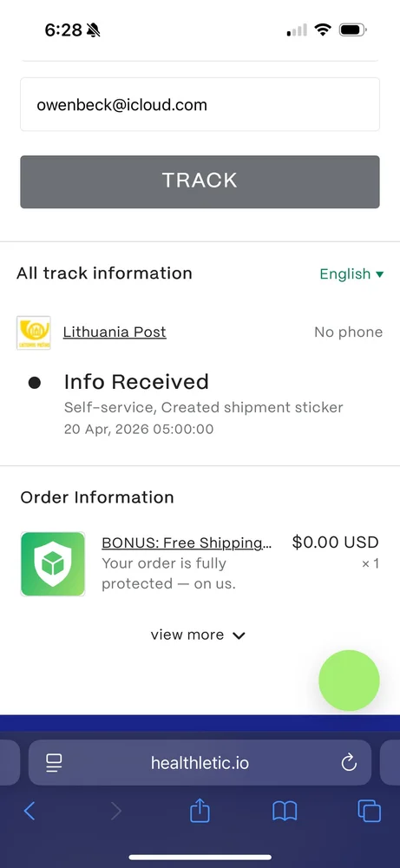Tap the battery indicator in status bar
Image resolution: width=400 pixels, height=868 pixels.
coord(353,30)
